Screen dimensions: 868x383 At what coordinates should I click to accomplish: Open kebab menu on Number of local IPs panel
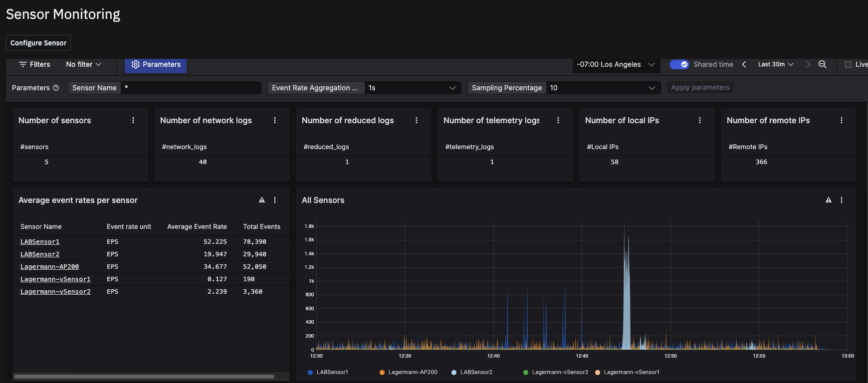[x=700, y=120]
